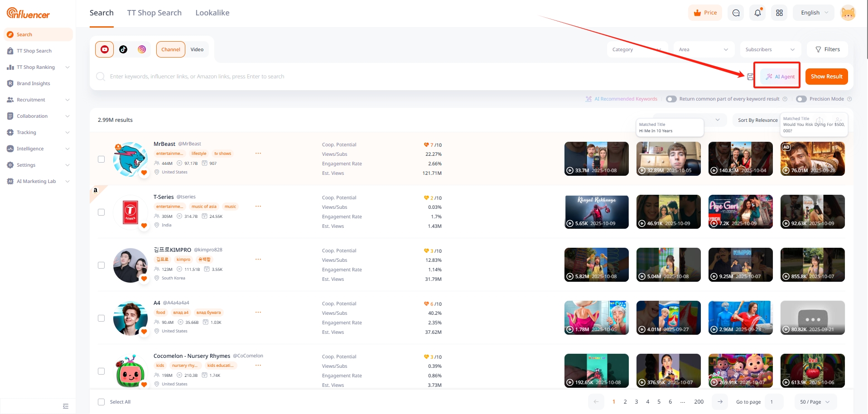Screen dimensions: 868x414
Task: Toggle Precision Mode switch
Action: click(801, 99)
